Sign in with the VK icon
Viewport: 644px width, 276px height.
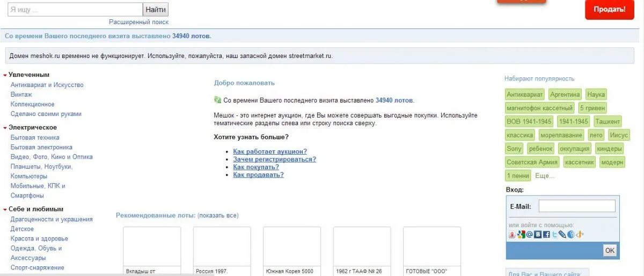point(538,235)
